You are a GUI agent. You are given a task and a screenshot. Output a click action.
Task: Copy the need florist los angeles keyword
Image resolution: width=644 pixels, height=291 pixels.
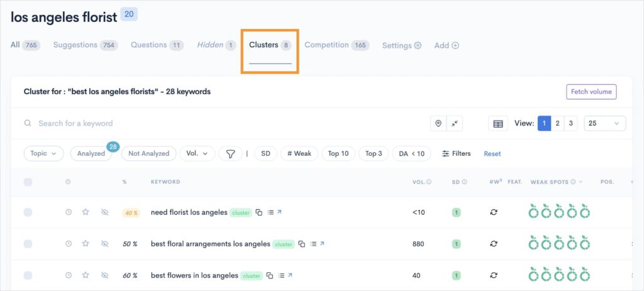[x=258, y=212]
